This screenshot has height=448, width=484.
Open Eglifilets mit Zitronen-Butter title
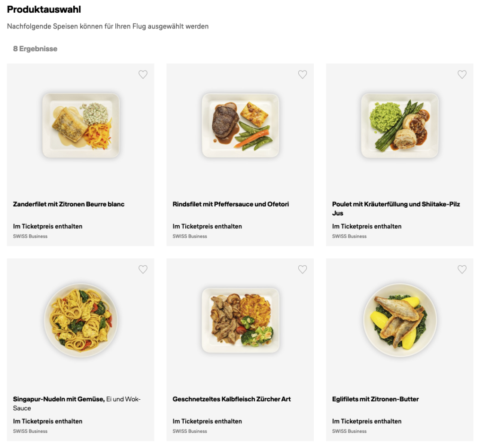click(x=375, y=399)
